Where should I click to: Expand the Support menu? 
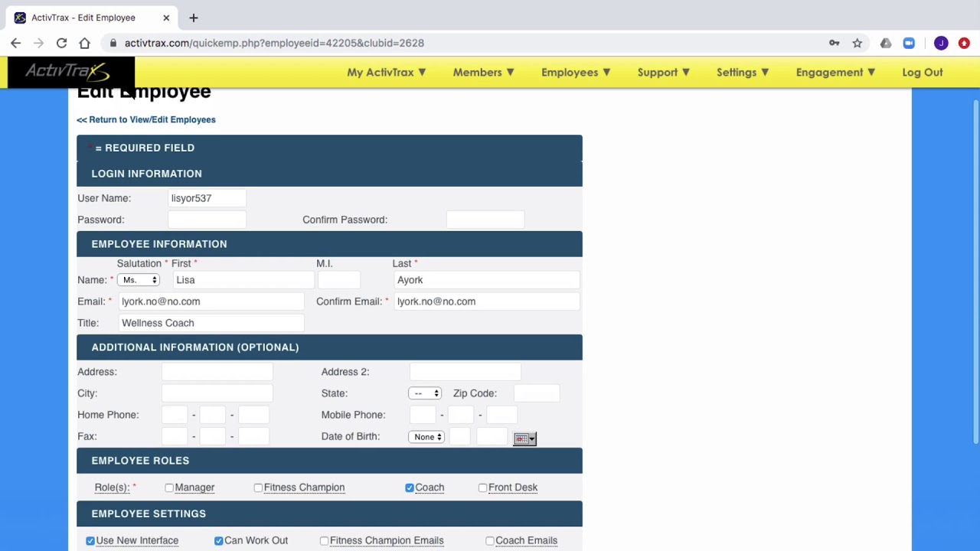[x=664, y=72]
